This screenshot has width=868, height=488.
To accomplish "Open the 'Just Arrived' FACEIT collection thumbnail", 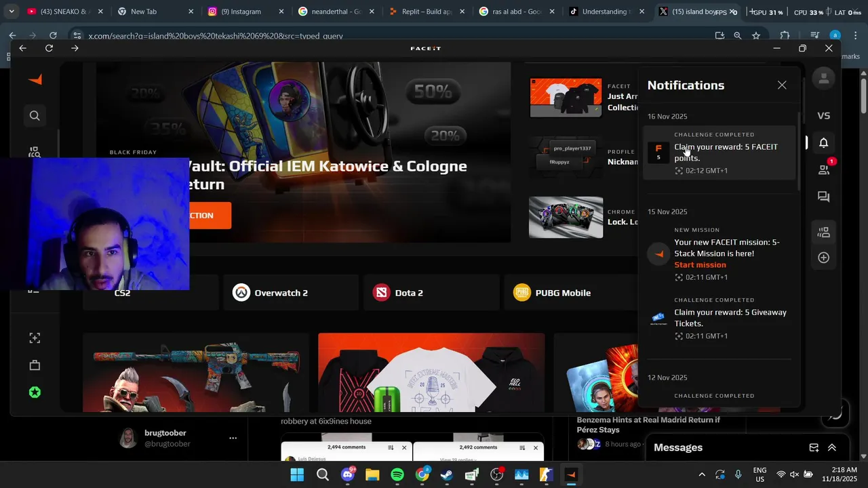I will [566, 98].
